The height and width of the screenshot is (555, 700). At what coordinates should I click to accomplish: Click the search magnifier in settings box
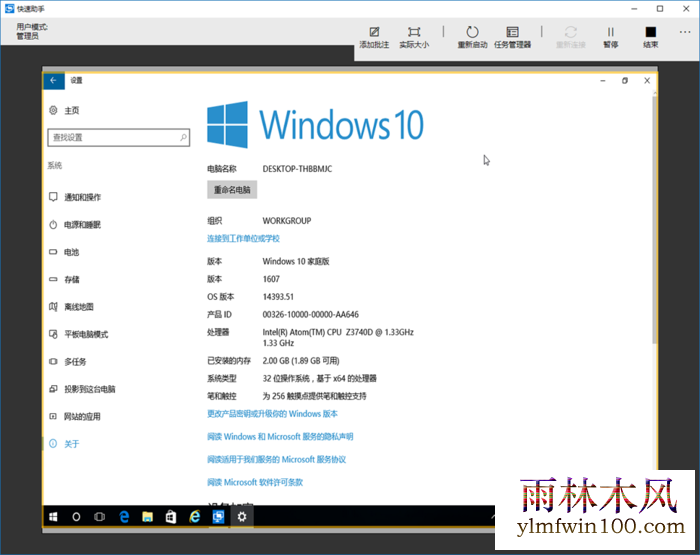[183, 137]
